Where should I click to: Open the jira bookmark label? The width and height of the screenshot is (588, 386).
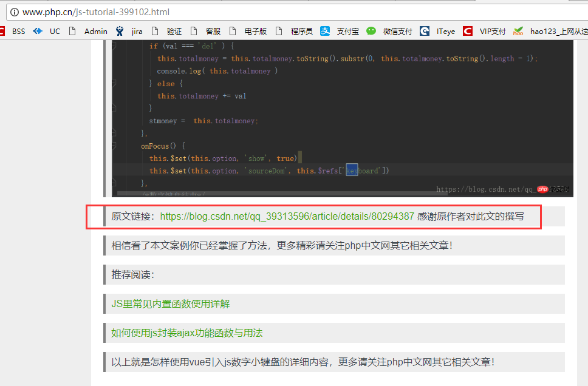(x=137, y=32)
